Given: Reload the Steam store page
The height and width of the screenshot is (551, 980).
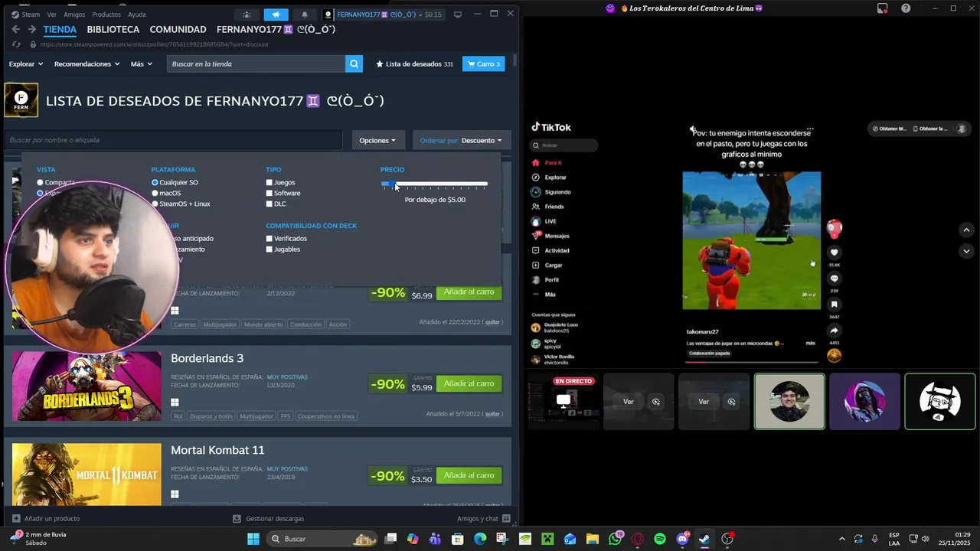Looking at the screenshot, I should [x=16, y=44].
